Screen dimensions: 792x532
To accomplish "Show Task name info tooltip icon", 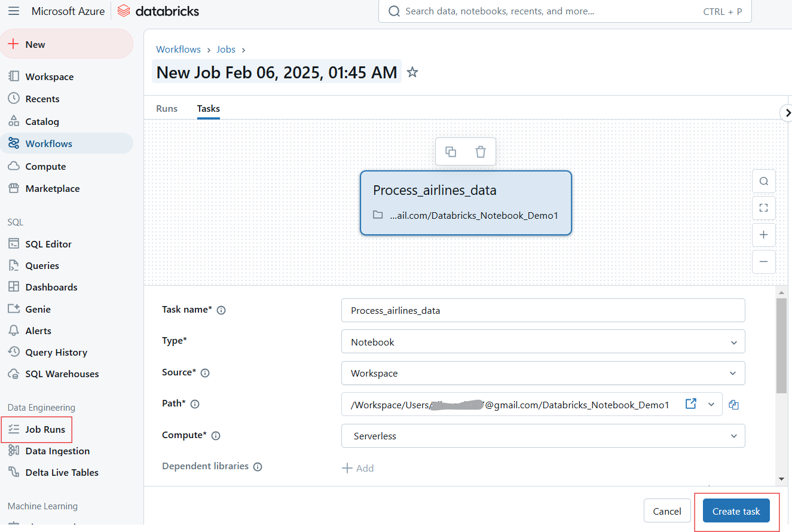I will (221, 310).
